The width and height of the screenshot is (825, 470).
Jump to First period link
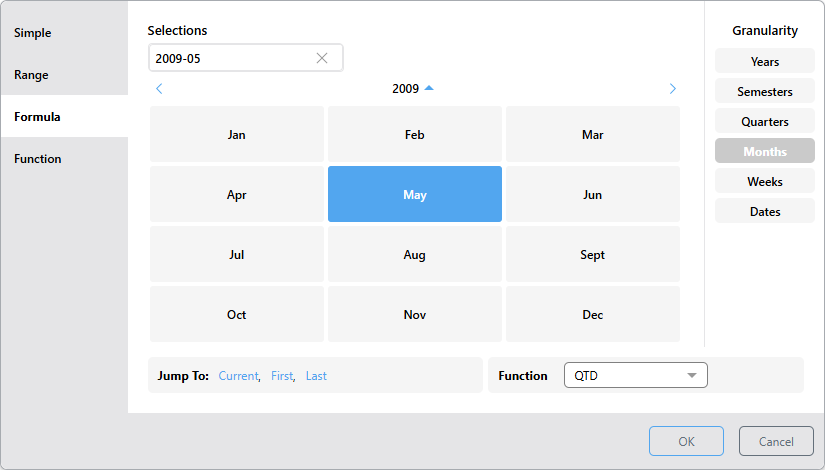[282, 376]
